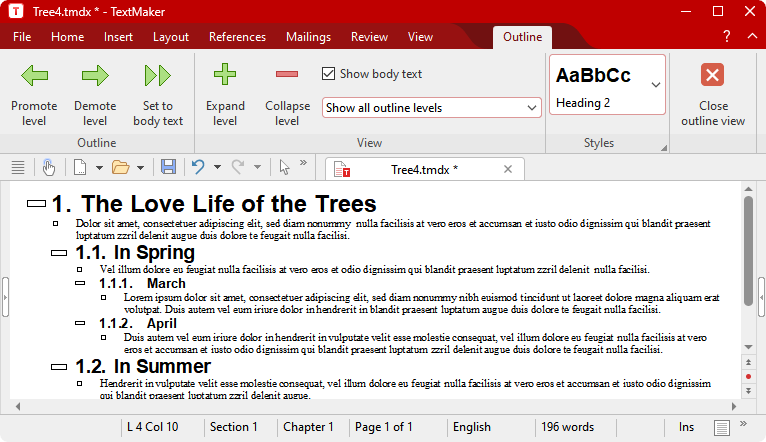The width and height of the screenshot is (766, 442).
Task: Set heading to body text
Action: tap(158, 76)
